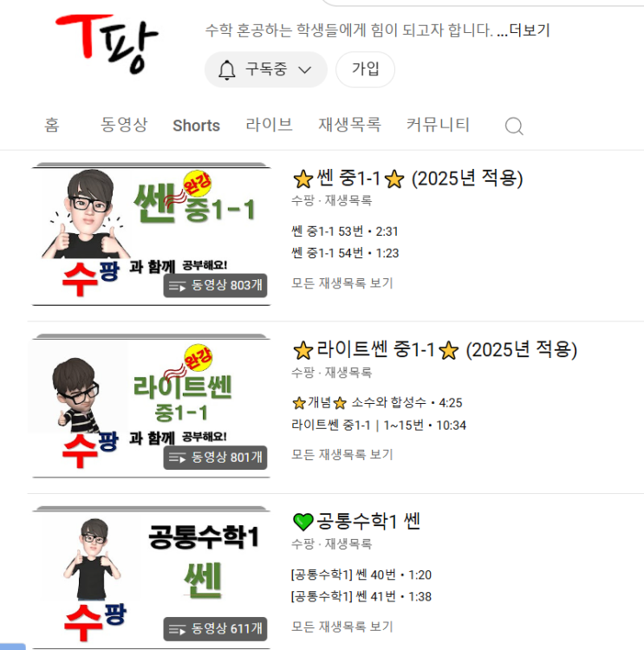This screenshot has height=650, width=644.
Task: View full playlist under 공통수학1 쎈
Action: [x=342, y=627]
